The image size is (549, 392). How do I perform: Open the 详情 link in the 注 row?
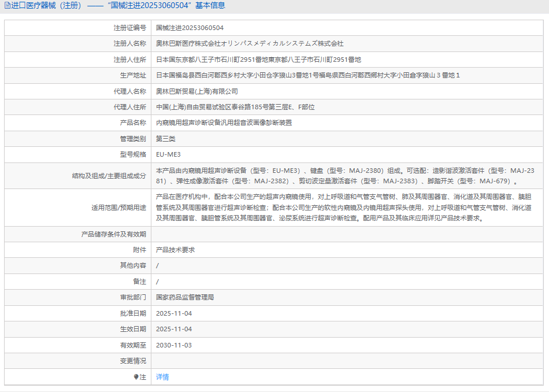click(x=162, y=377)
